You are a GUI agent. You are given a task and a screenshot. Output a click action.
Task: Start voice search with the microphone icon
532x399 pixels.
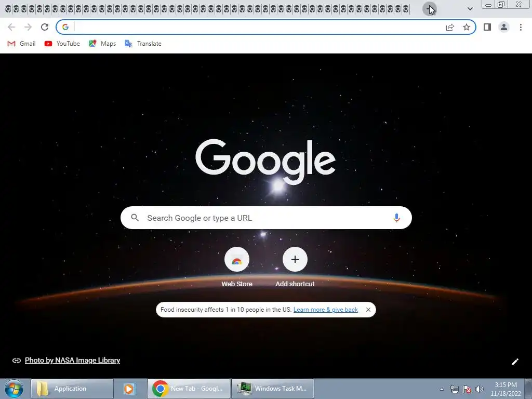396,218
